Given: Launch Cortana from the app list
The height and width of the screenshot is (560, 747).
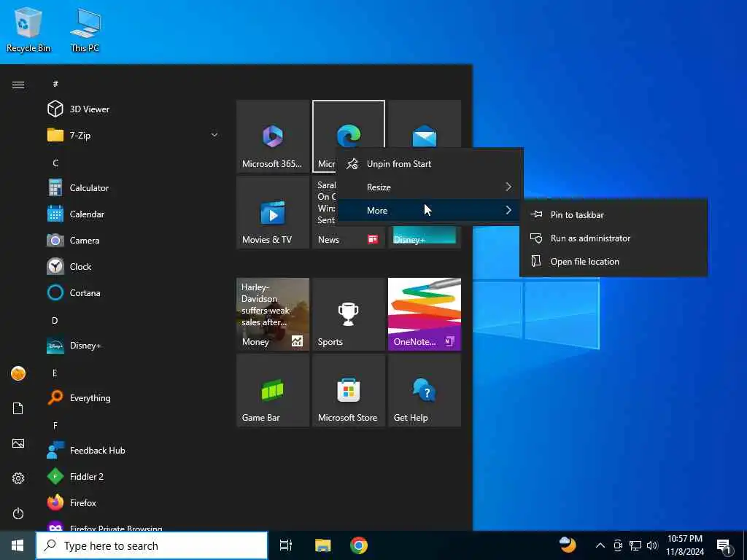Looking at the screenshot, I should [x=133, y=292].
